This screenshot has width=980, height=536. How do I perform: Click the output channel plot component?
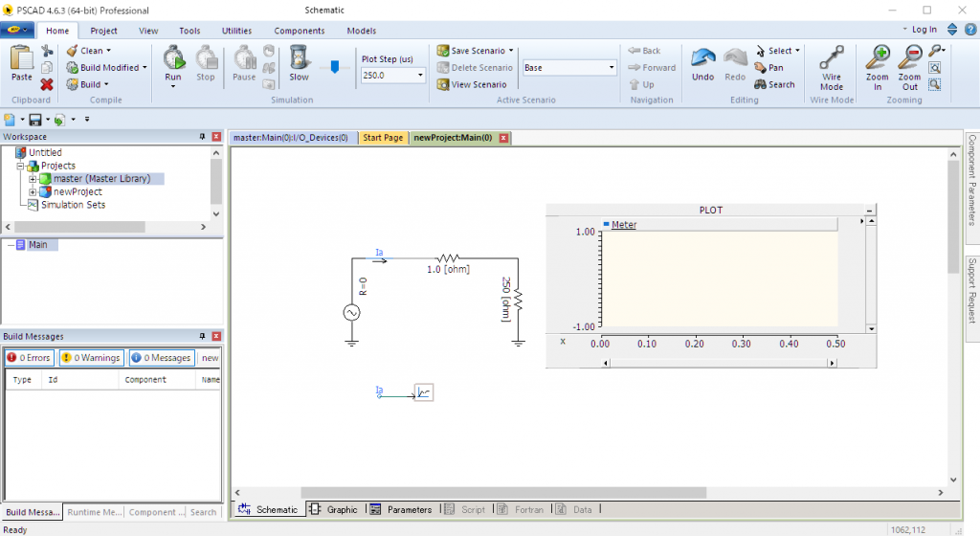tap(423, 392)
